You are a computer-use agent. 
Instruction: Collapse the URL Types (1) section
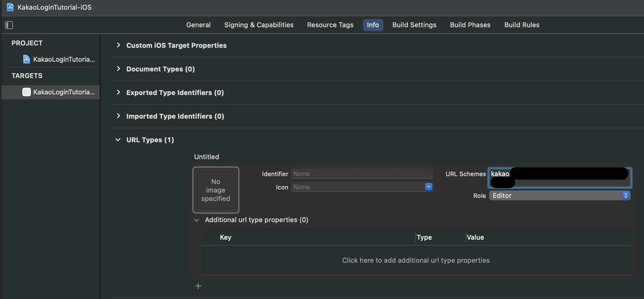click(x=118, y=140)
